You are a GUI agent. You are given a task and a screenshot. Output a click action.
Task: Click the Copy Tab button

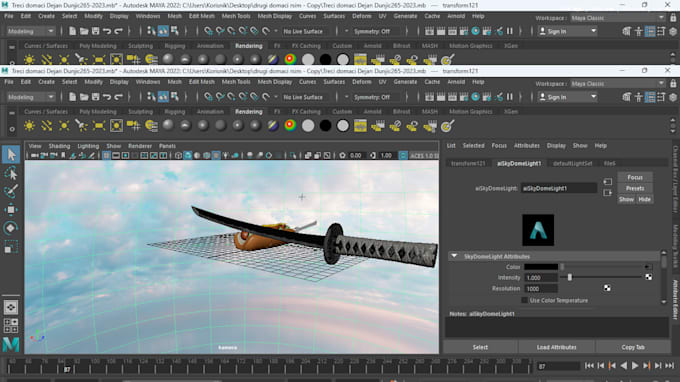(633, 347)
